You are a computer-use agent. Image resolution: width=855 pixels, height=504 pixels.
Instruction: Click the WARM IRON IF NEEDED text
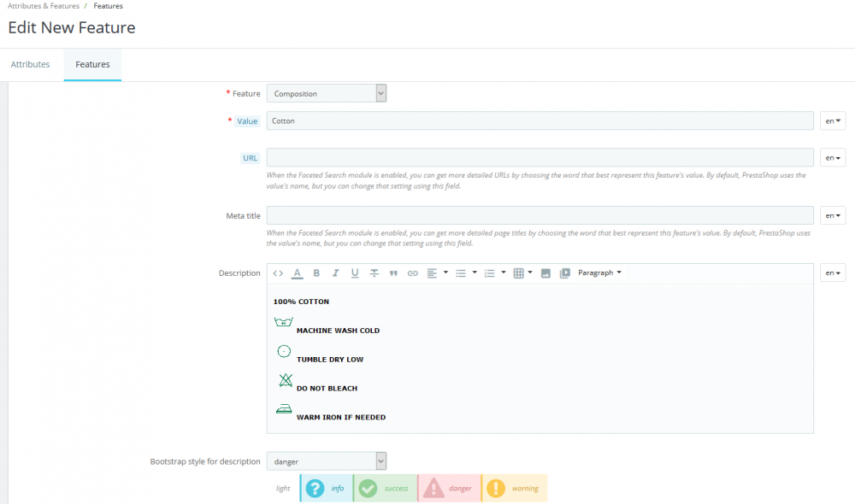click(341, 417)
